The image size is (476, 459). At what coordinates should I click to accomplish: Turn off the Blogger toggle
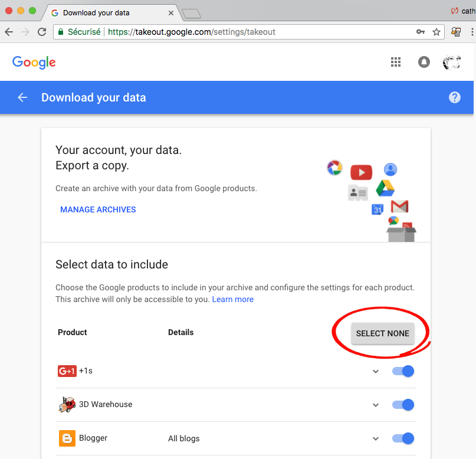(403, 438)
